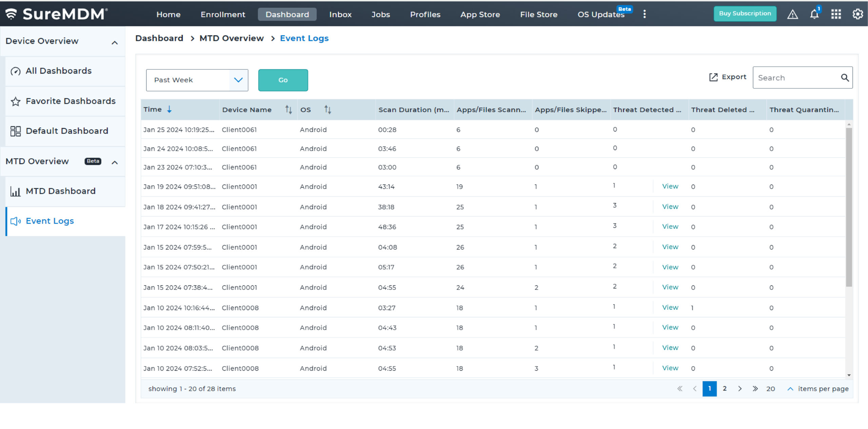
Task: Go to the first page arrow
Action: pyautogui.click(x=680, y=389)
